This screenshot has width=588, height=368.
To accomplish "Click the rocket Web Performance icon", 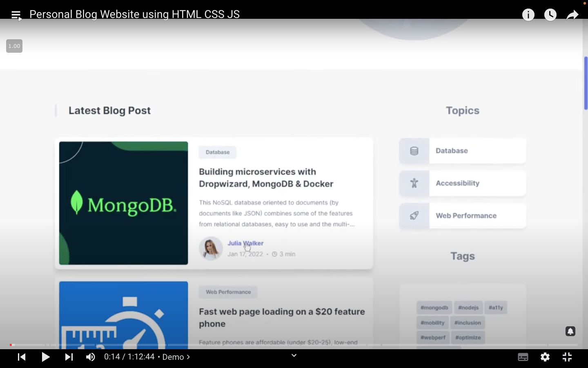I will 414,215.
